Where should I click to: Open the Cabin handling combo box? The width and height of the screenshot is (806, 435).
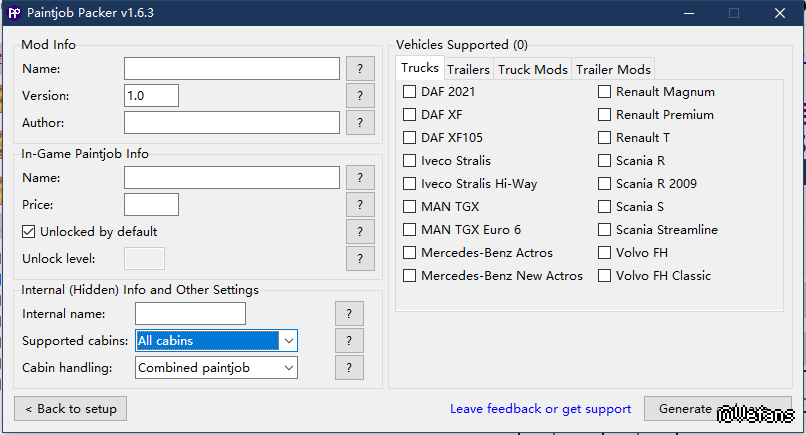[x=288, y=368]
